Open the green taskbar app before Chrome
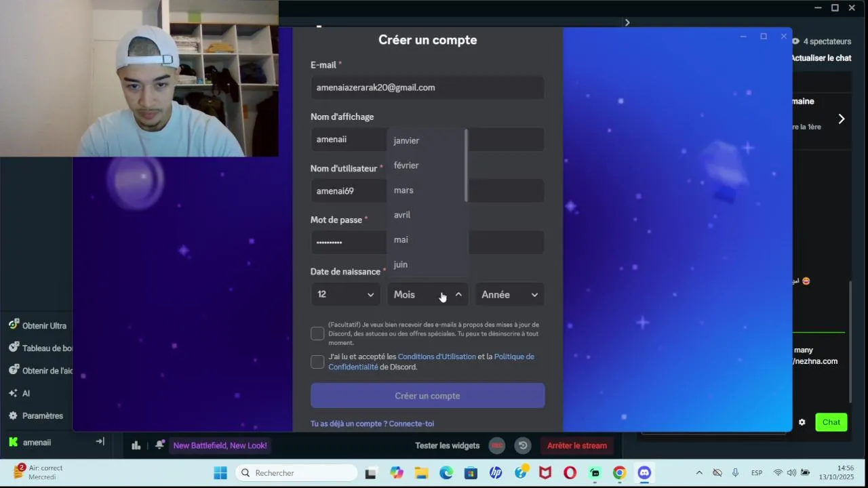868x488 pixels. (x=595, y=473)
